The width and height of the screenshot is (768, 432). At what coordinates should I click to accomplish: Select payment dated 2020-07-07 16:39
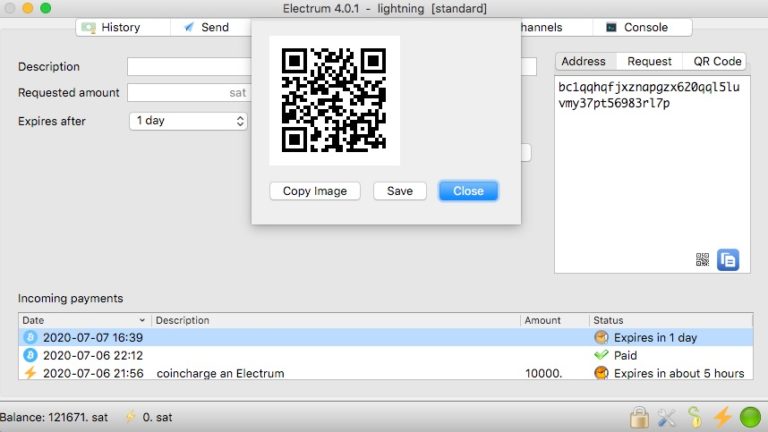(385, 337)
